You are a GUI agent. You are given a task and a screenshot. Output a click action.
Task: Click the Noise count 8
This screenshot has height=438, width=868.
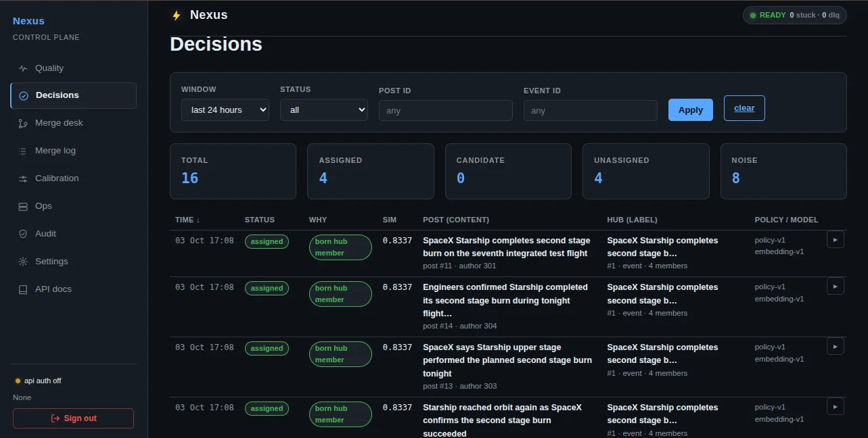coord(735,178)
